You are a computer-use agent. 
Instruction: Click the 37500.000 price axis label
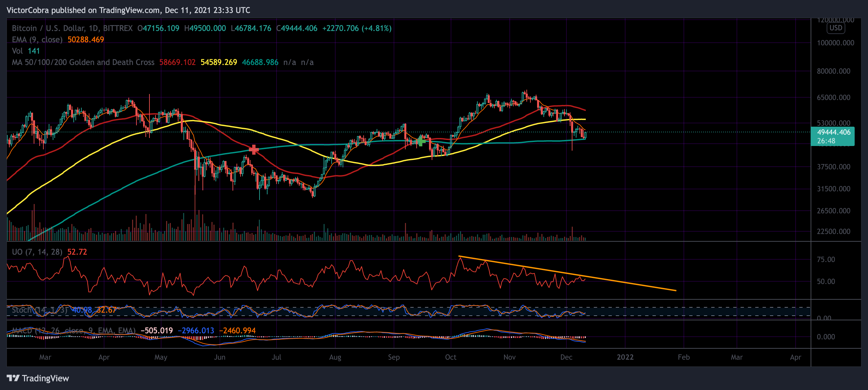[833, 167]
